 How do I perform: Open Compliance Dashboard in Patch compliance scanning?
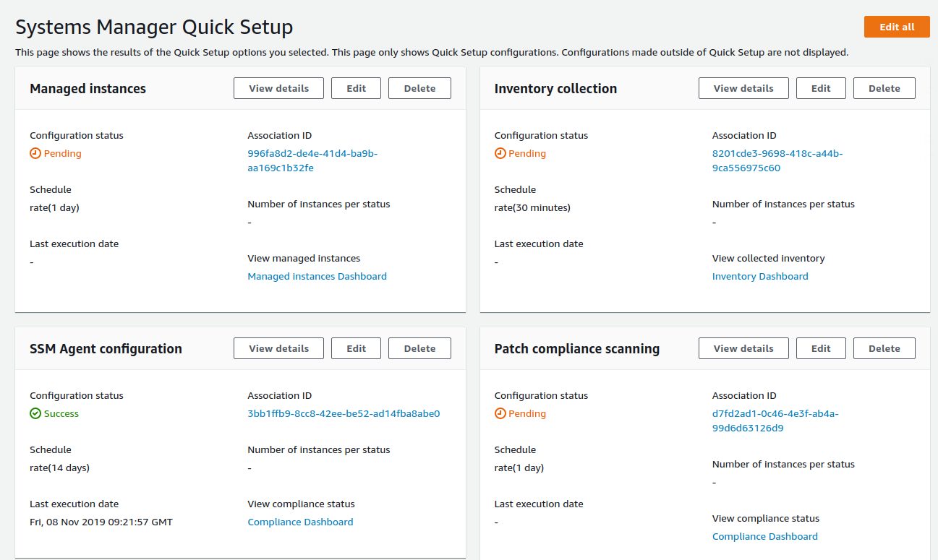(765, 536)
